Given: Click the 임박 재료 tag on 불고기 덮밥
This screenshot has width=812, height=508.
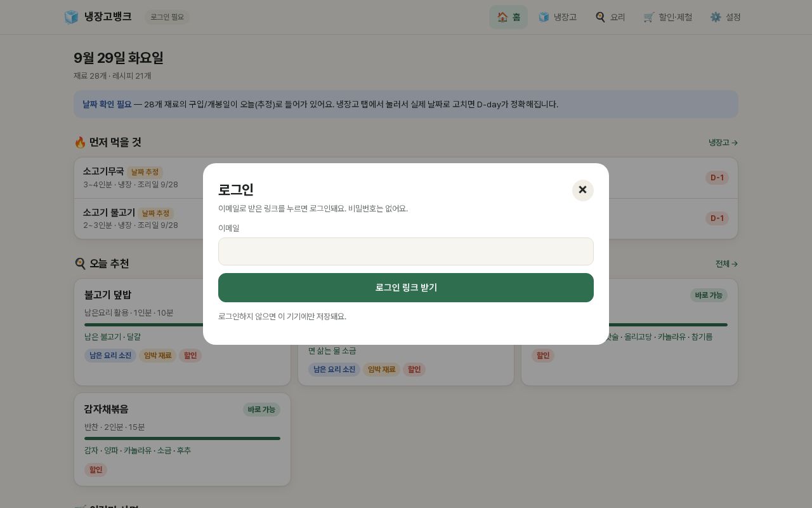Looking at the screenshot, I should click(x=157, y=356).
